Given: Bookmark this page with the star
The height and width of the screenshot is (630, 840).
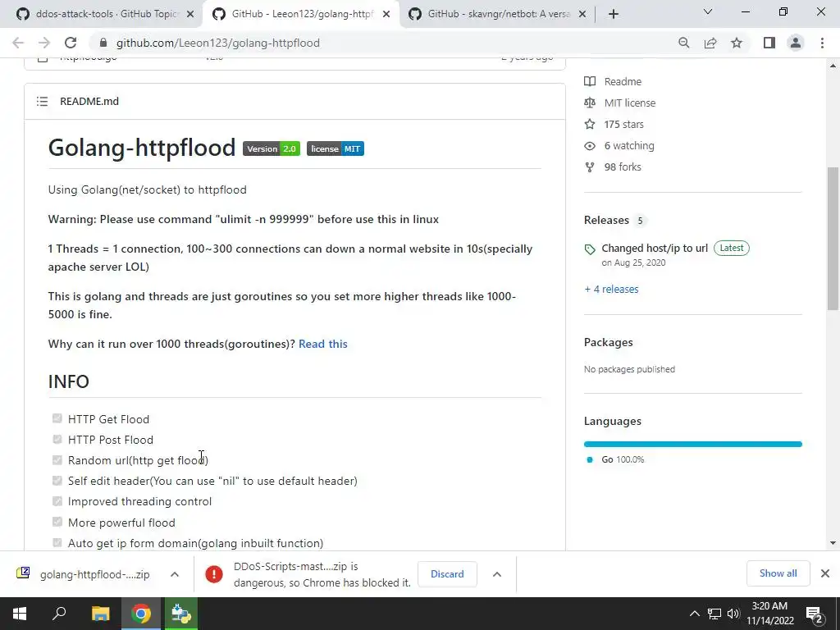Looking at the screenshot, I should tap(737, 43).
